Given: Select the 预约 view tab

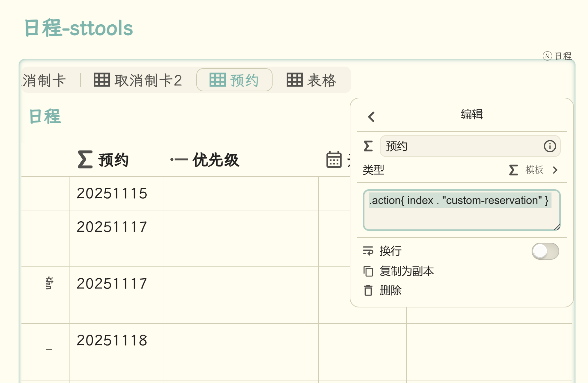Looking at the screenshot, I should pos(234,80).
